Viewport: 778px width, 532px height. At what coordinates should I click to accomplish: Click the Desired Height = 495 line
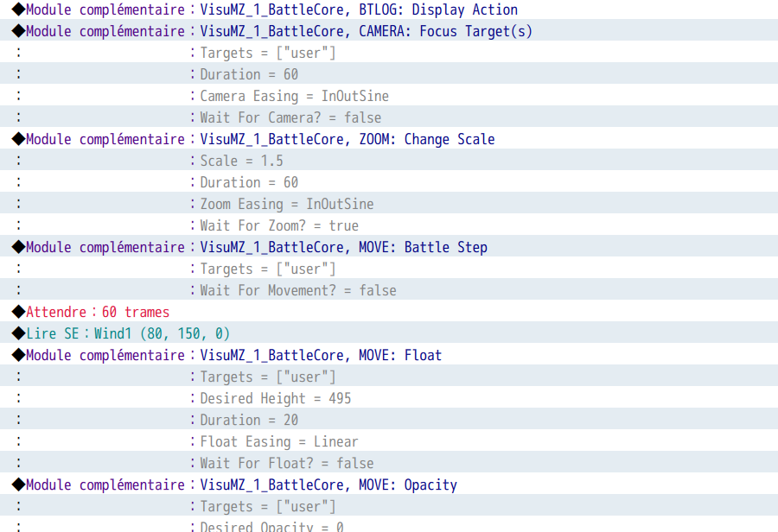pos(276,398)
